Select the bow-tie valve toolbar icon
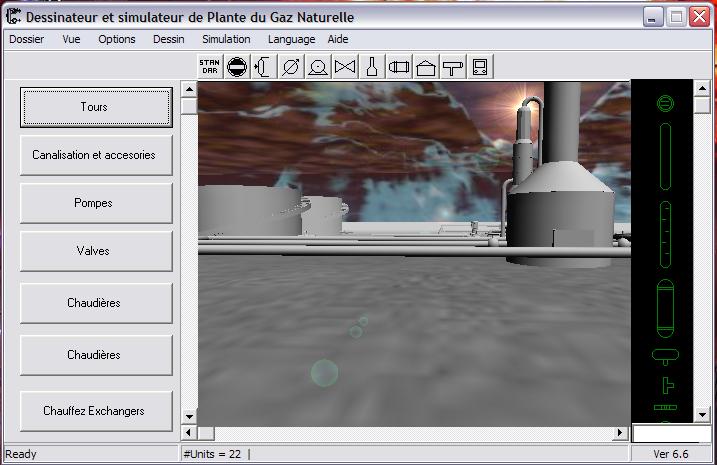Screen dimensions: 717x465 coord(345,67)
